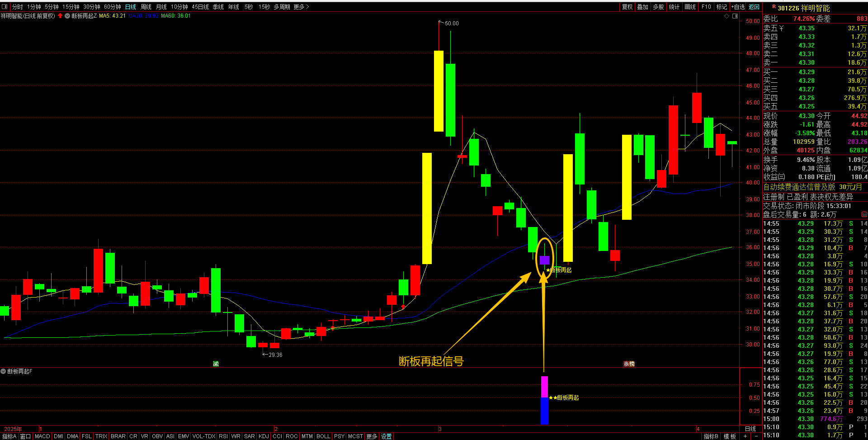Click the 返回 back button
This screenshot has width=868, height=440.
point(754,7)
